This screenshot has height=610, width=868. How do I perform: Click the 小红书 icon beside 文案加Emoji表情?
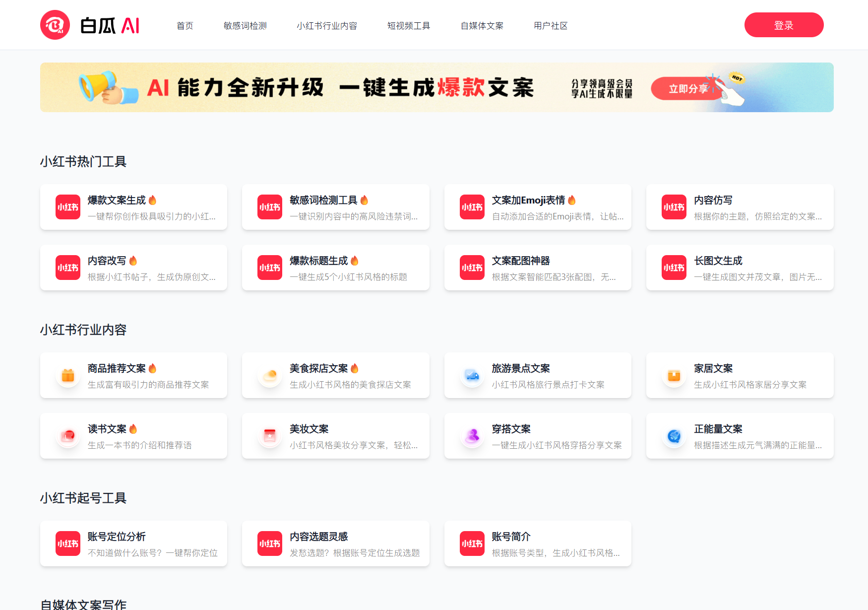(x=472, y=207)
